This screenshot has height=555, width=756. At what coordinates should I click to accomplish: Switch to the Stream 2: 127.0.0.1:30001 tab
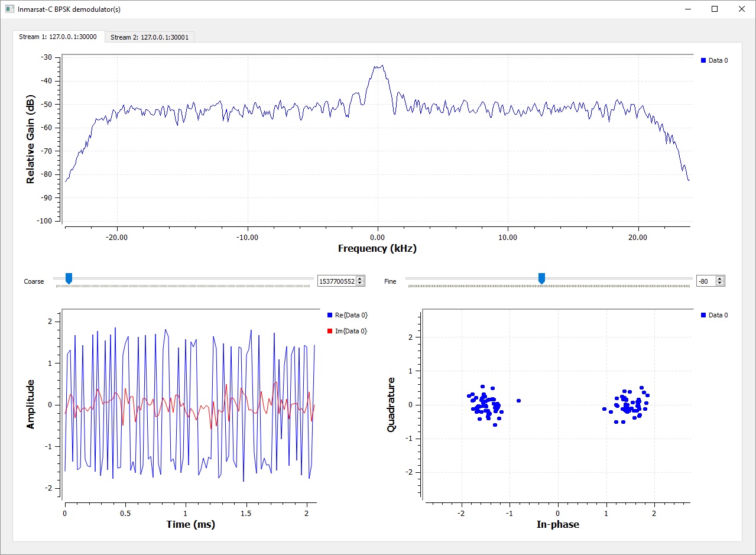tap(150, 37)
